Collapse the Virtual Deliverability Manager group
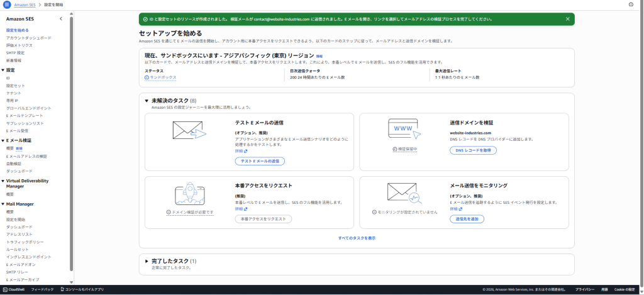 (x=3, y=181)
